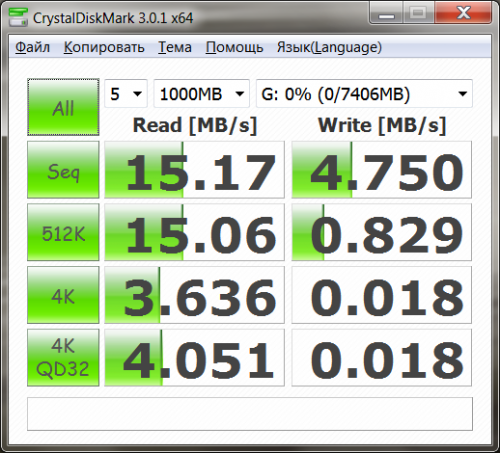This screenshot has width=500, height=453.
Task: Start the Seq sequential test
Action: (x=63, y=170)
